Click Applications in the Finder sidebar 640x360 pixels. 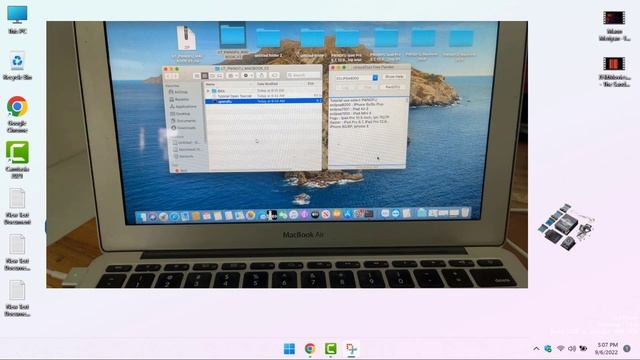tap(183, 107)
